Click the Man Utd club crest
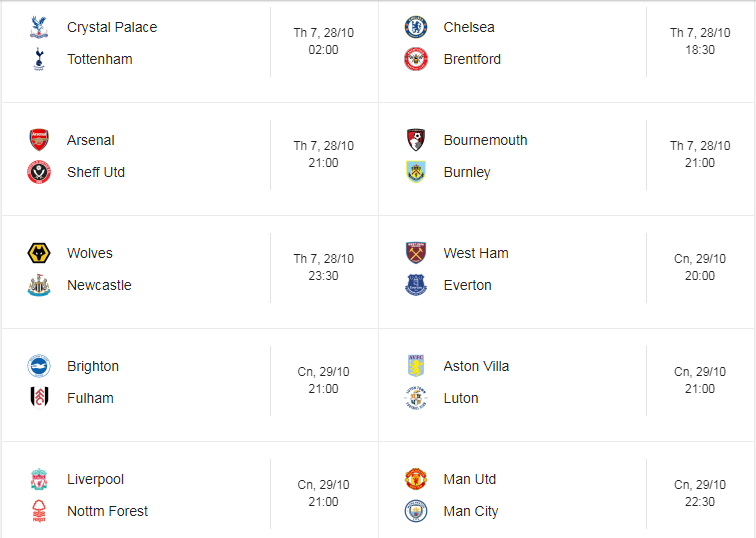 tap(416, 479)
